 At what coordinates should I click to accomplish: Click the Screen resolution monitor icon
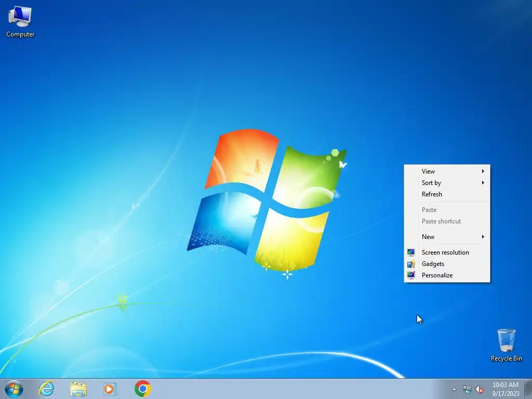pyautogui.click(x=411, y=252)
